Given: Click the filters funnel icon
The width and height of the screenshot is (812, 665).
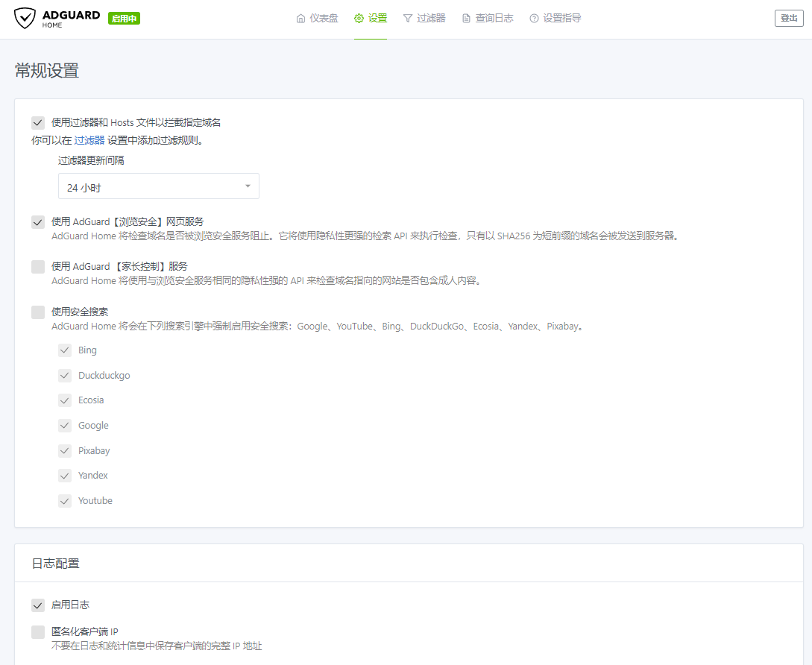Looking at the screenshot, I should 408,19.
